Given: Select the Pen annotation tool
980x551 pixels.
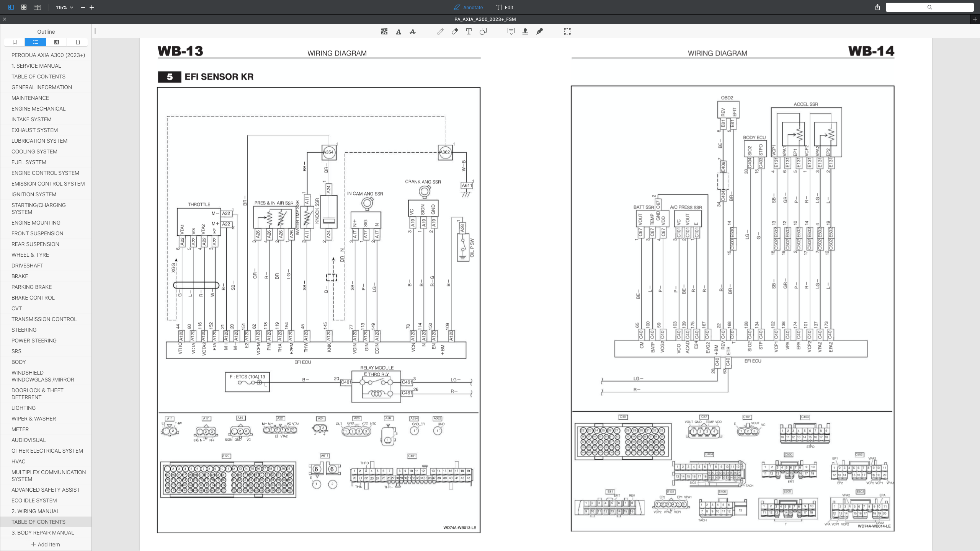Looking at the screenshot, I should pyautogui.click(x=440, y=31).
